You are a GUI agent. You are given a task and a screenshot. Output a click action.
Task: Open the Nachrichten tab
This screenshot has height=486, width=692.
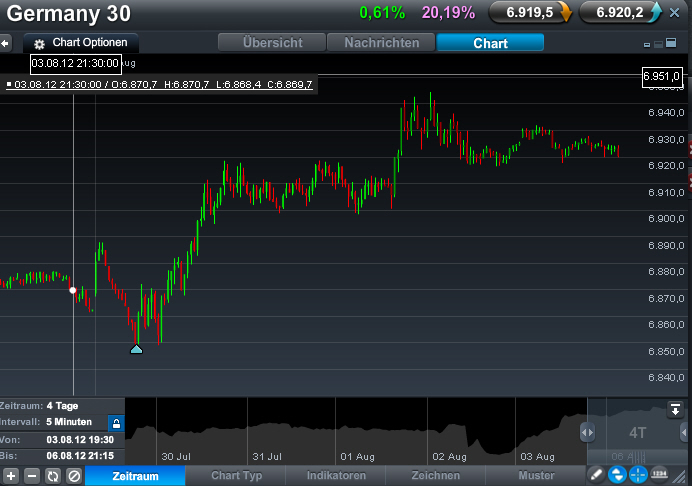coord(381,43)
